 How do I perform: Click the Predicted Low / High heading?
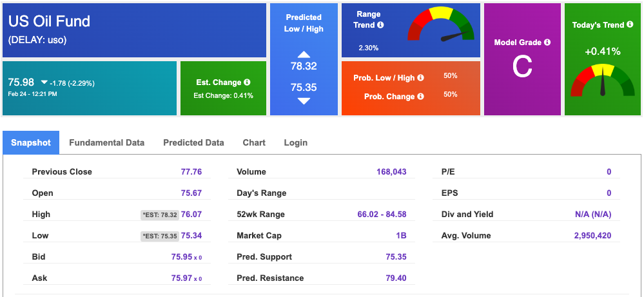click(304, 23)
